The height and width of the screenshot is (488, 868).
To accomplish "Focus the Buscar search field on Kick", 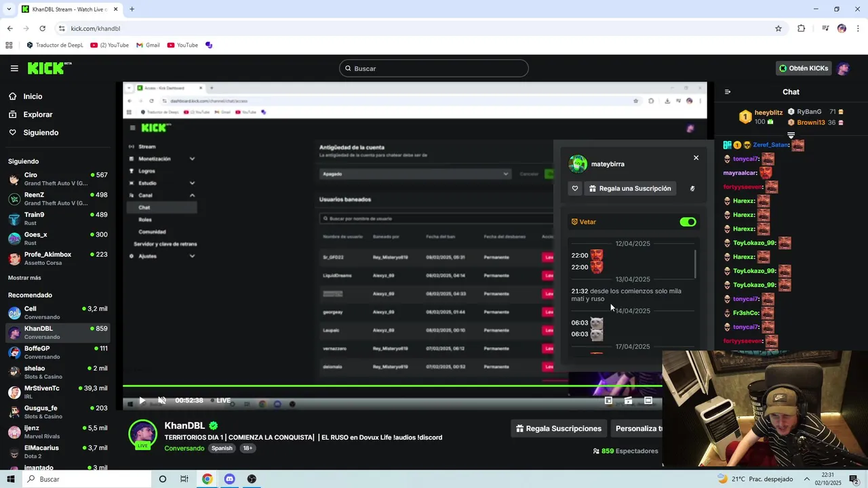I will pyautogui.click(x=433, y=68).
